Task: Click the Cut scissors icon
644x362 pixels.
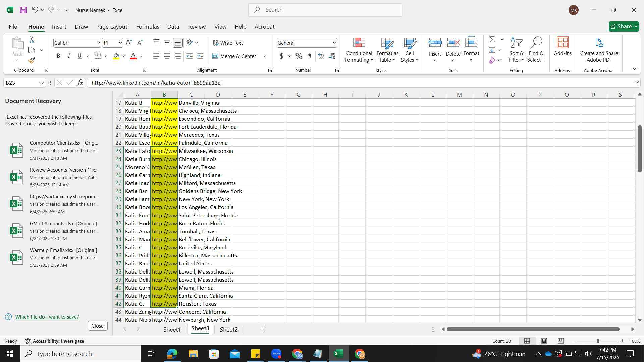Action: click(32, 40)
